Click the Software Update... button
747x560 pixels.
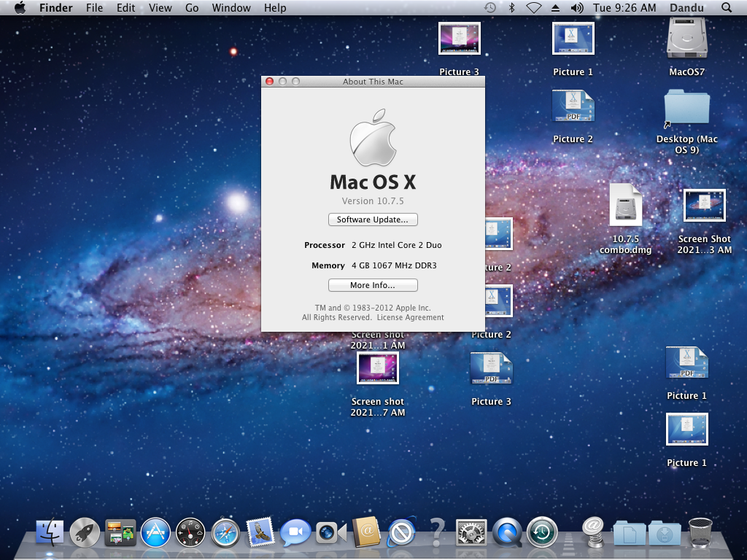tap(373, 219)
